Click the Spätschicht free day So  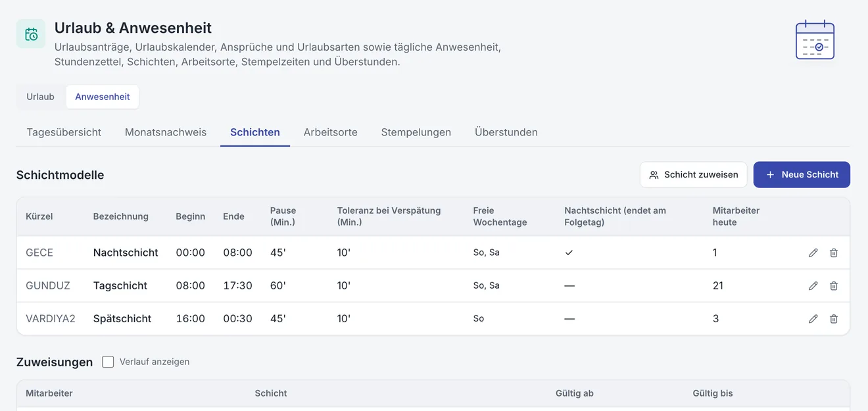click(479, 318)
